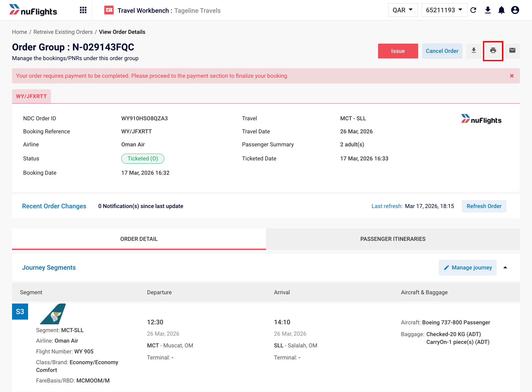Viewport: 532px width, 392px height.
Task: Open the notifications bell
Action: (501, 10)
